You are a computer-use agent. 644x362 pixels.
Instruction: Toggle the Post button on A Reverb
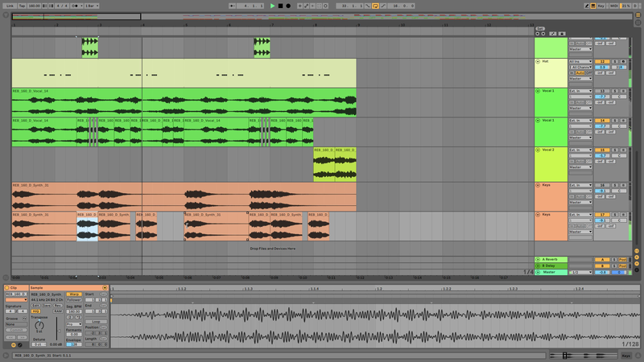[x=623, y=259]
